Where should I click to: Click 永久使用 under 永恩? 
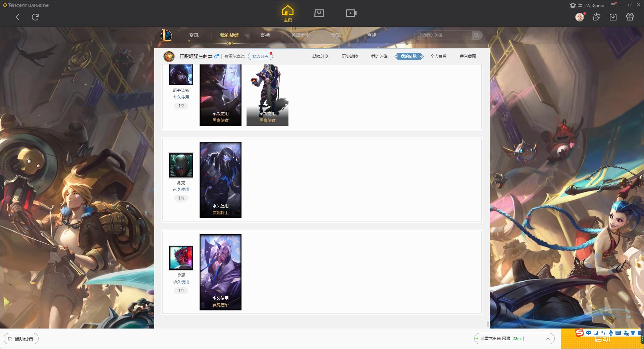pyautogui.click(x=181, y=282)
